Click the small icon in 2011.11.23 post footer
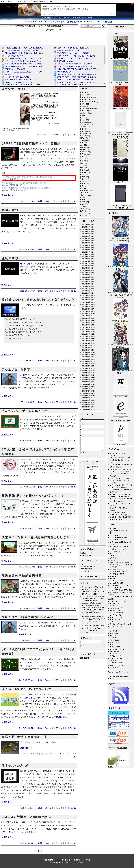The image size is (134, 868). coord(66,249)
